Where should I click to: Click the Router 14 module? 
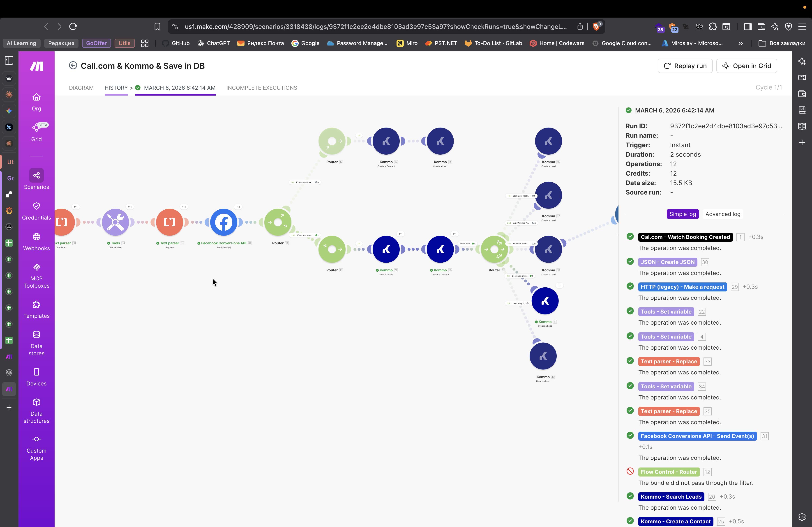click(277, 222)
